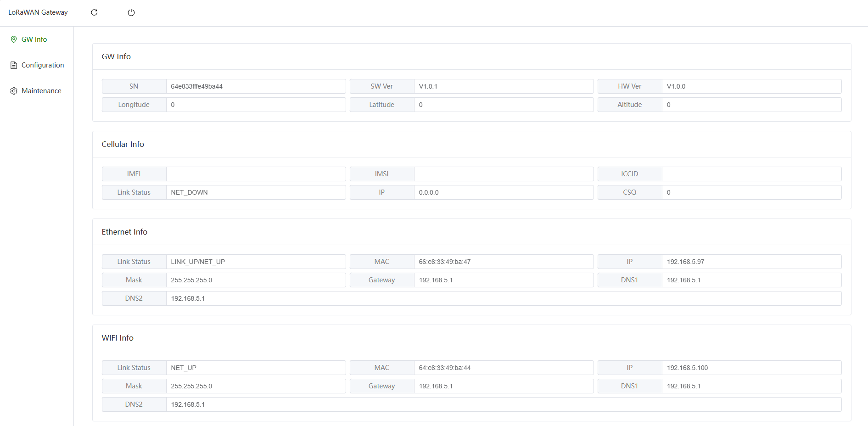Click the Altitude value field

click(x=751, y=105)
